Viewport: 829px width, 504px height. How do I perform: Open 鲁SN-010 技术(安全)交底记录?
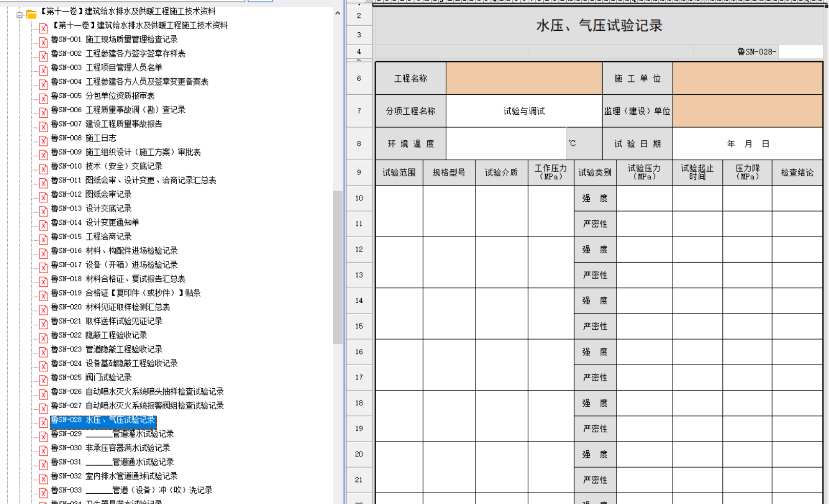click(x=106, y=166)
